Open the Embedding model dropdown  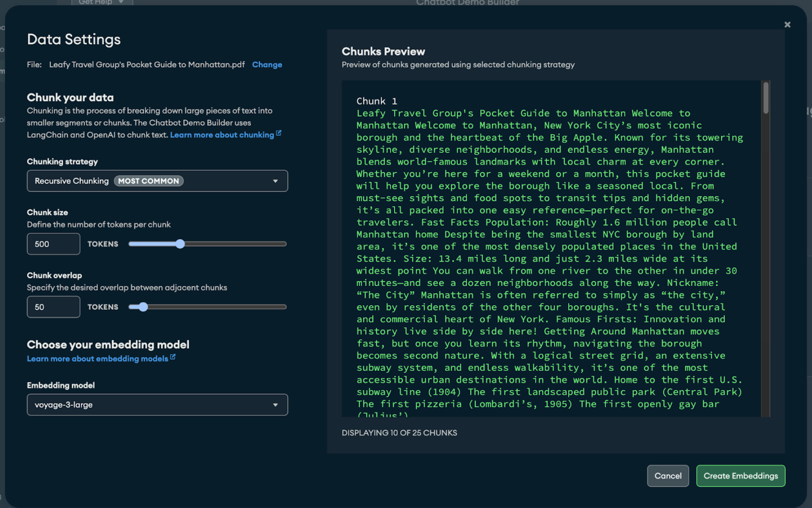[157, 405]
